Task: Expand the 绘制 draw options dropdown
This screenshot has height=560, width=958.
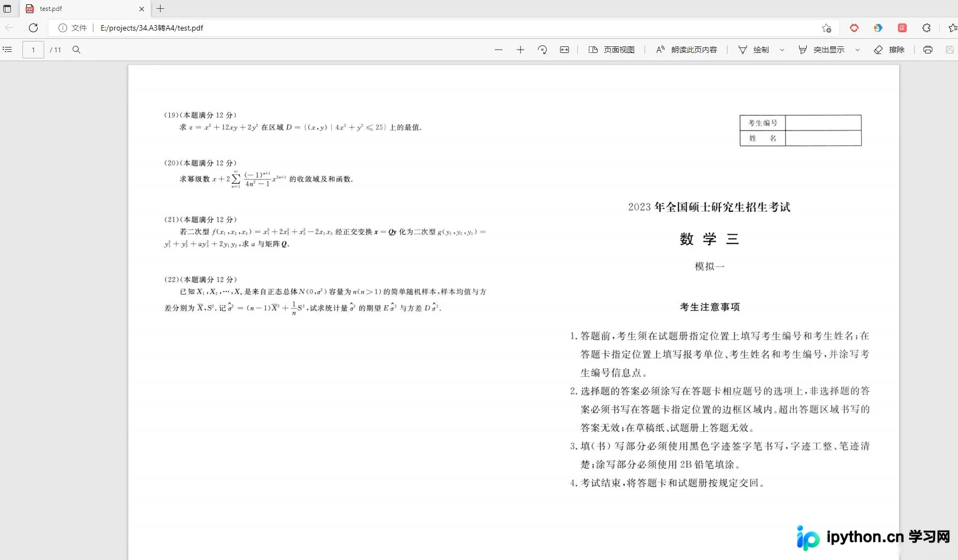Action: (x=782, y=50)
